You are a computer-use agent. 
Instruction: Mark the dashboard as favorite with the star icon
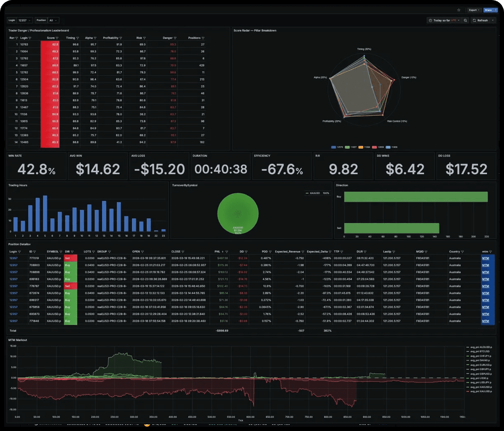click(459, 10)
